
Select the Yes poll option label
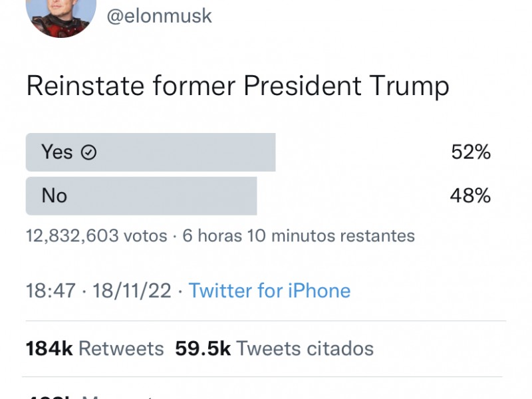point(57,152)
